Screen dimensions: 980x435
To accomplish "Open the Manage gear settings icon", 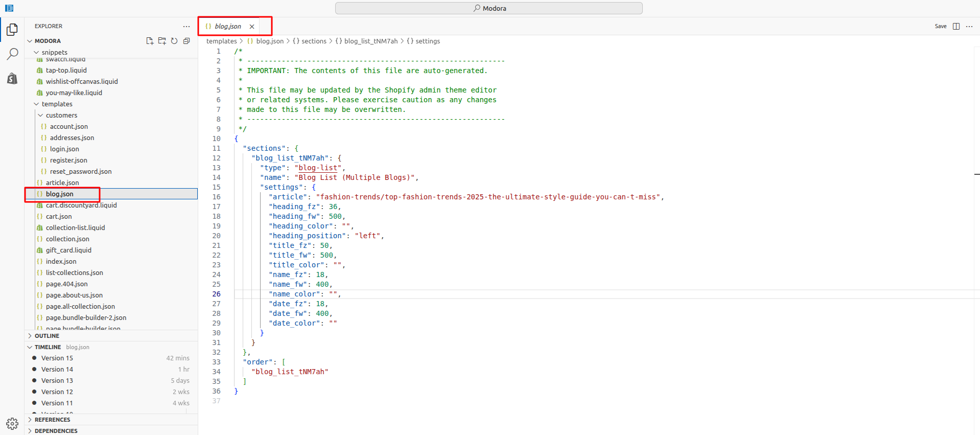I will pos(12,423).
